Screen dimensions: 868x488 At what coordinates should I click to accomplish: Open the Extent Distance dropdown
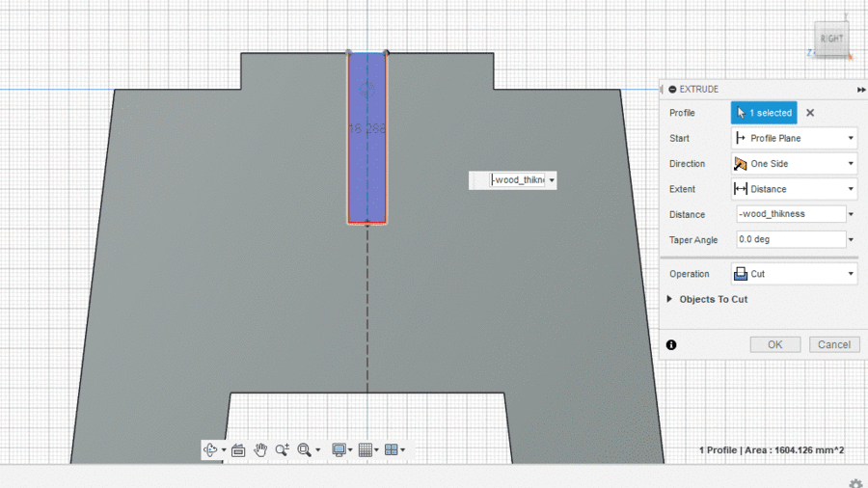[x=794, y=189]
